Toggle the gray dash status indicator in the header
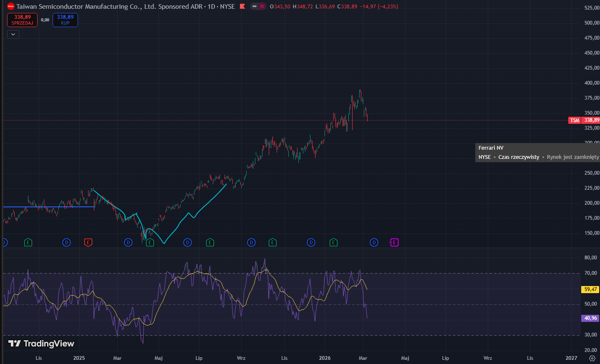Screen dimensions: 600x364 pos(255,6)
